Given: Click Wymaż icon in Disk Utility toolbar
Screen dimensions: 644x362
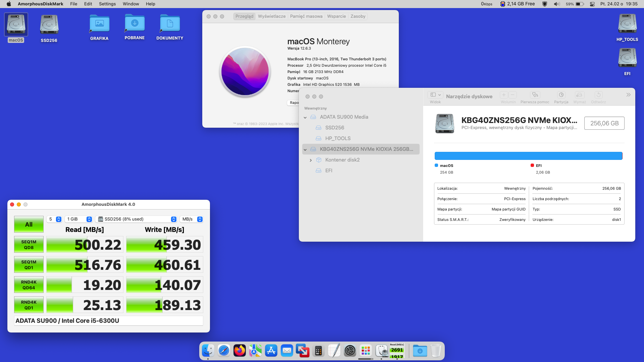Looking at the screenshot, I should (x=579, y=95).
